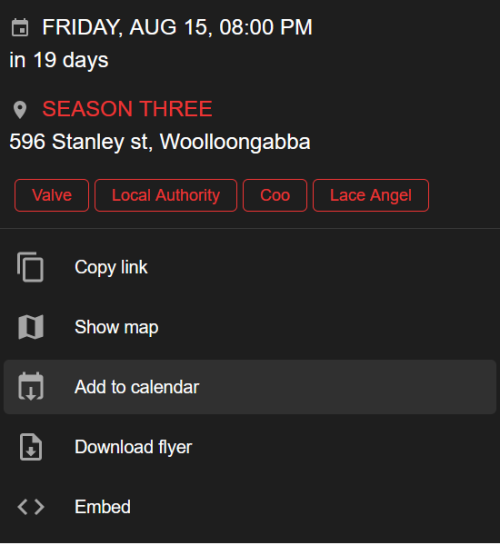Choose Embed menu entry
Viewport: 500px width, 545px height.
[250, 507]
